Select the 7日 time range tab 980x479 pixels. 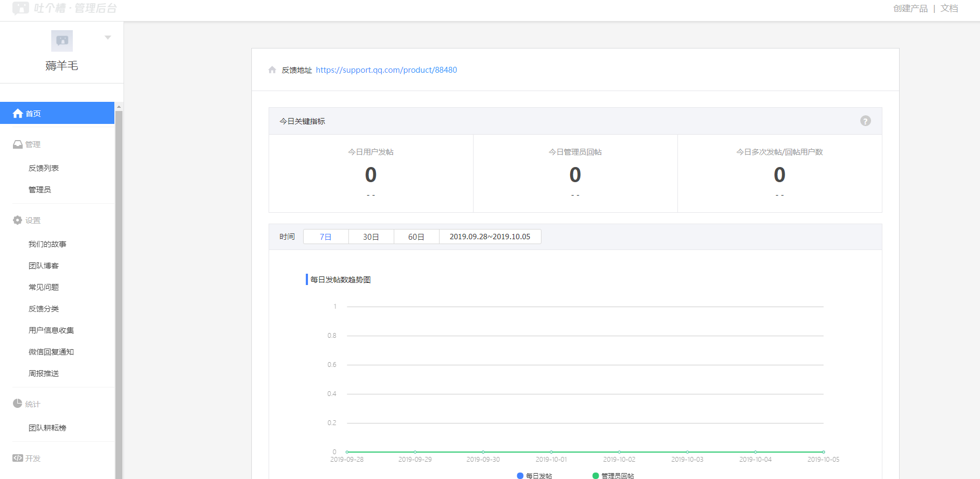pos(326,237)
